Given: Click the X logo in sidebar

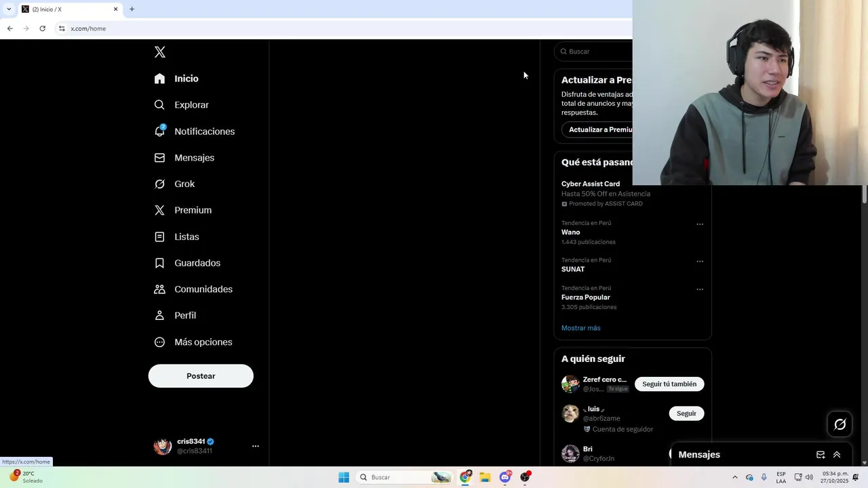Looking at the screenshot, I should click(160, 52).
